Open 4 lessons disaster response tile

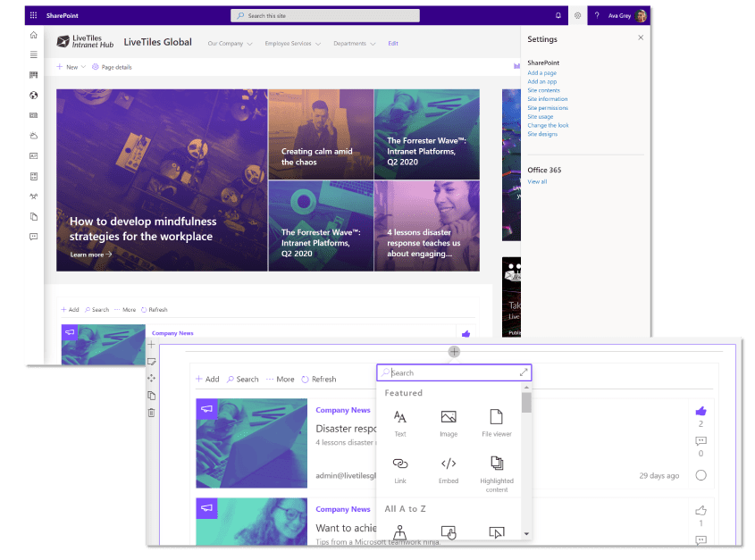427,226
